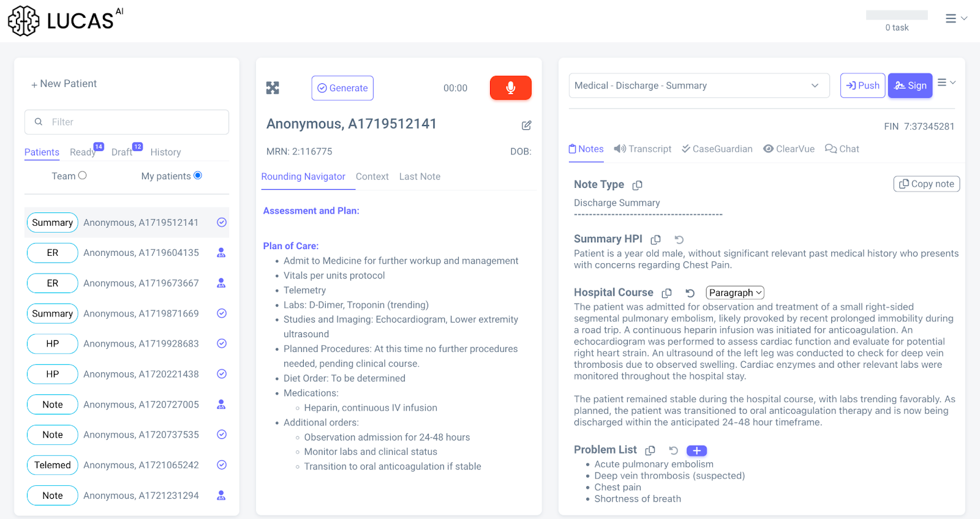Click the patient Filter search field
The image size is (980, 519).
tap(127, 122)
